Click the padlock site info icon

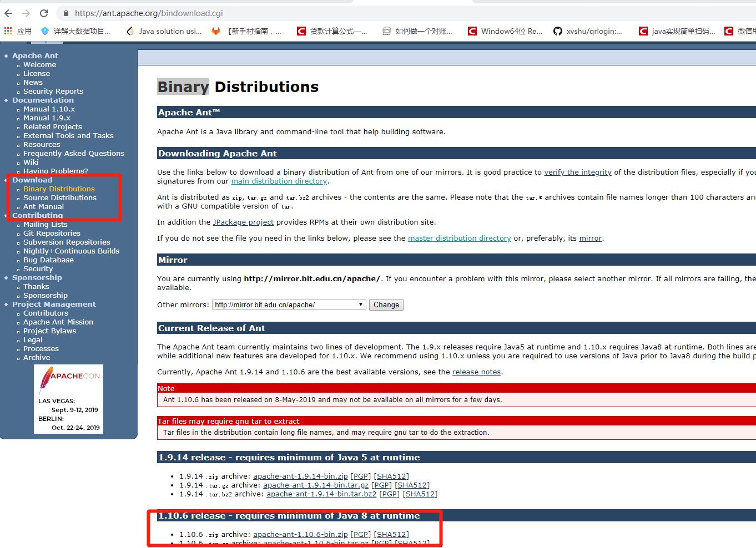(x=65, y=13)
